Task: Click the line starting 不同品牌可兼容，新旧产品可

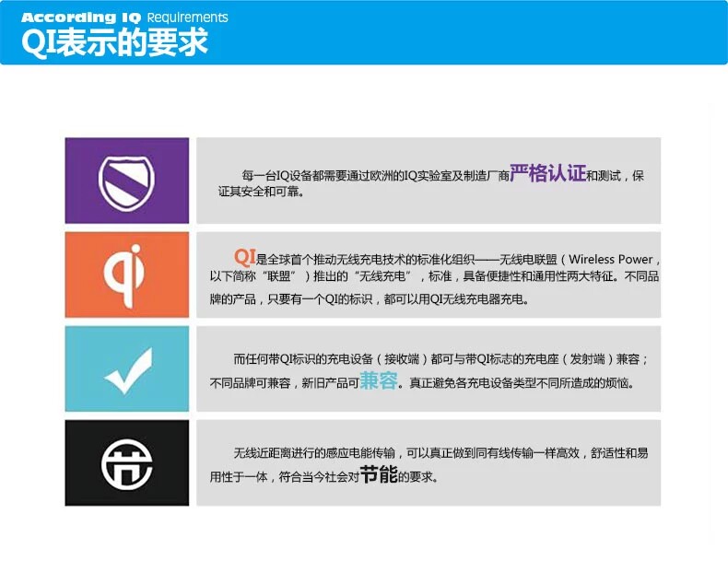Action: pyautogui.click(x=422, y=381)
